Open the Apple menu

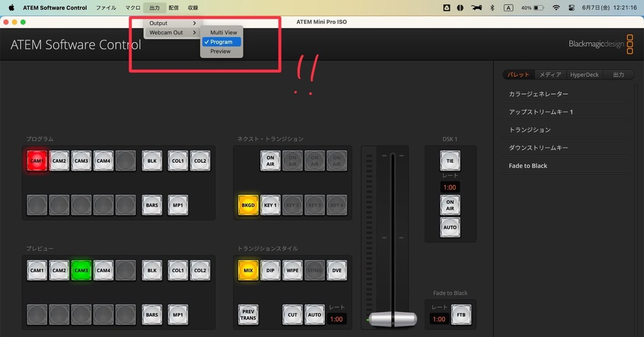coord(11,8)
